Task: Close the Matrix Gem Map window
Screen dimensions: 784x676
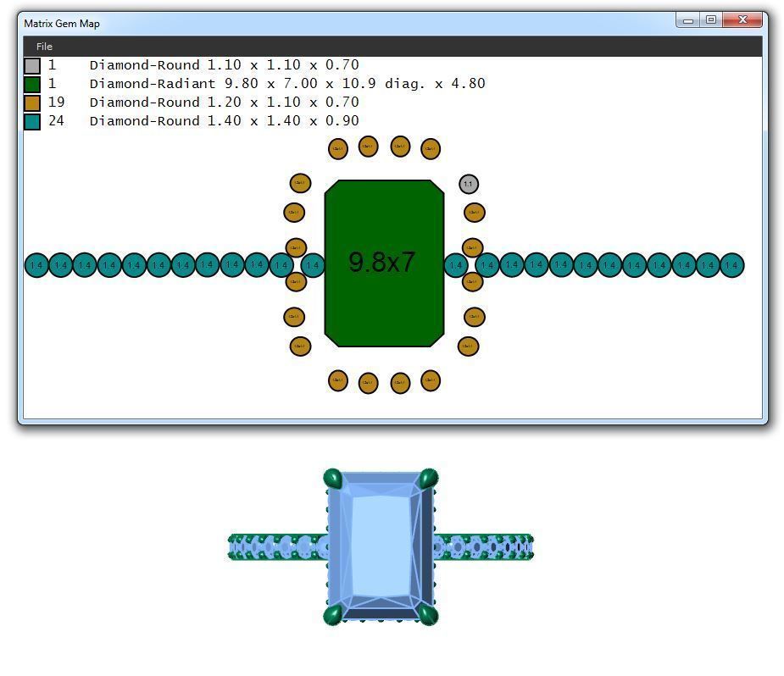Action: tap(742, 19)
